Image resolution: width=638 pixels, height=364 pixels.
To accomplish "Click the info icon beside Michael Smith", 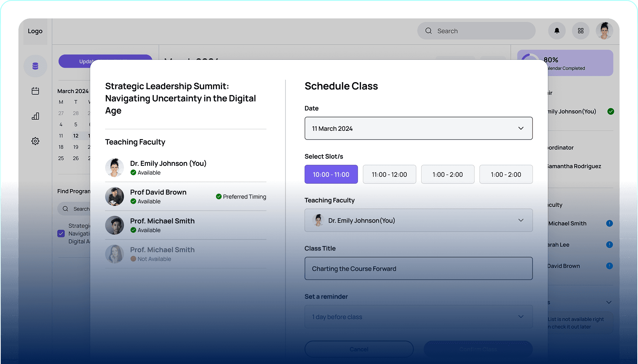I will [x=610, y=223].
